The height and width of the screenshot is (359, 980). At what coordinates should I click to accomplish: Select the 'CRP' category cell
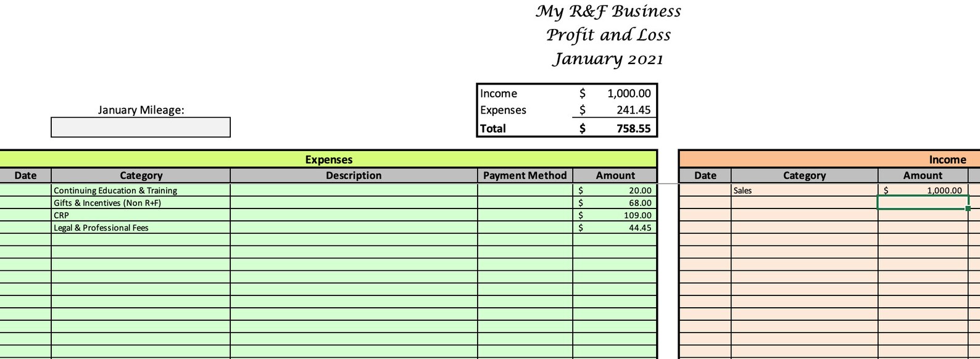tap(141, 215)
